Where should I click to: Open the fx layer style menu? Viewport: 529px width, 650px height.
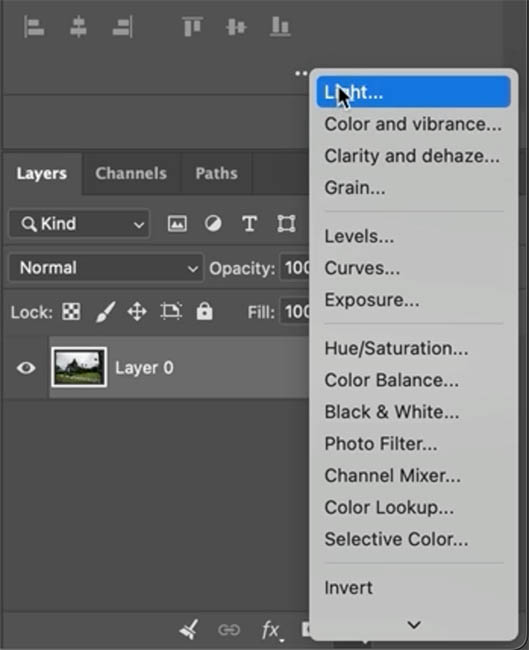pyautogui.click(x=272, y=631)
